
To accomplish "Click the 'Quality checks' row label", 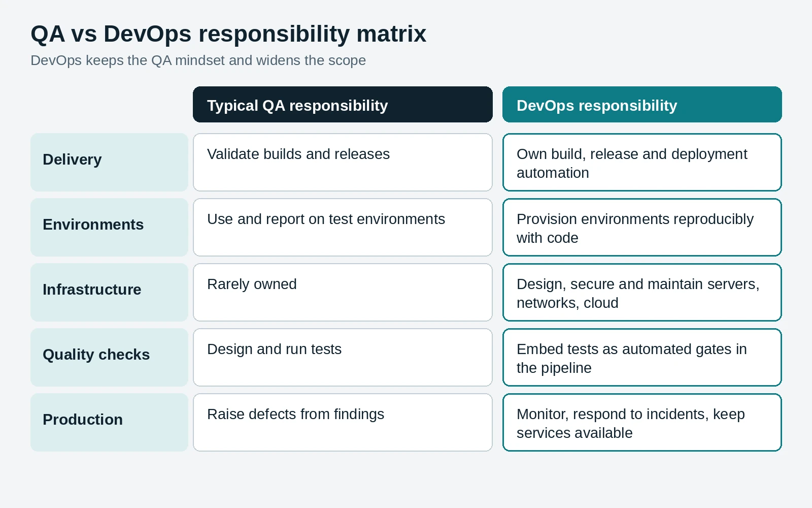I will point(109,358).
